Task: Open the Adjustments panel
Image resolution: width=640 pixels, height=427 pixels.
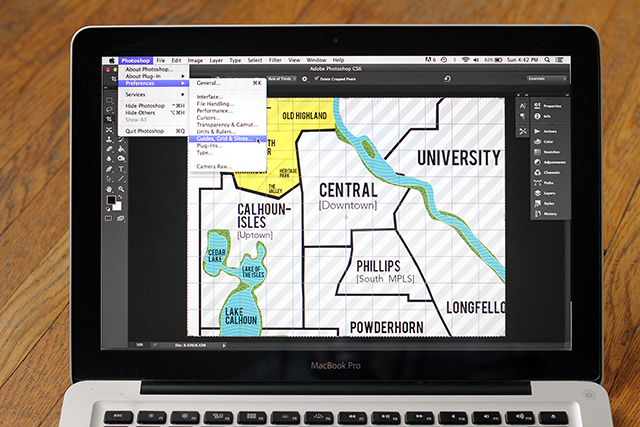Action: point(549,162)
